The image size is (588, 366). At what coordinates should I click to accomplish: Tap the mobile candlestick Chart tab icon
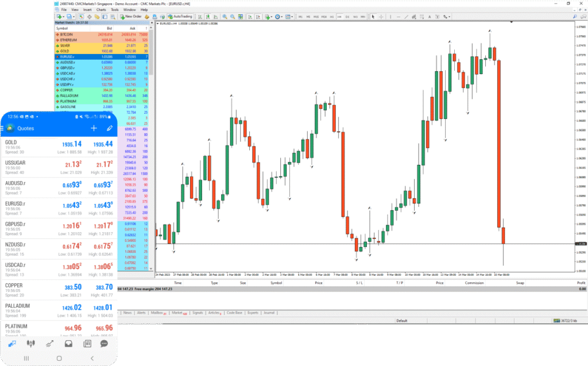31,344
